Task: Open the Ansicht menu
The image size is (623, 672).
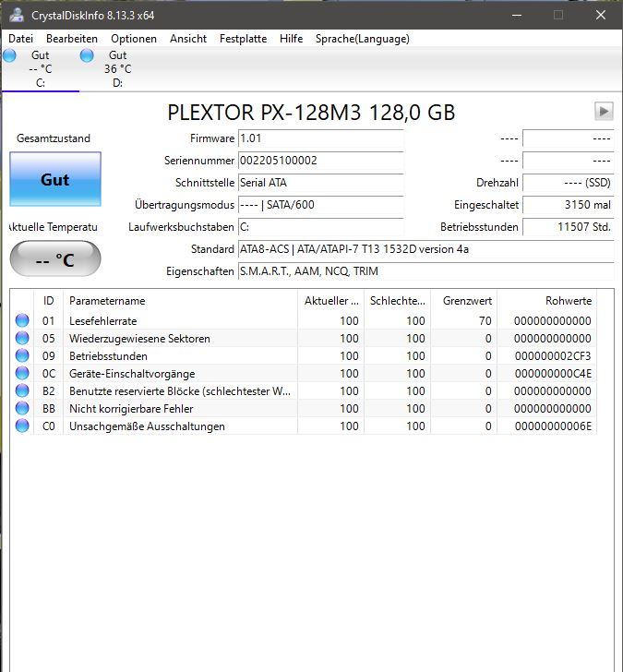Action: click(x=188, y=39)
